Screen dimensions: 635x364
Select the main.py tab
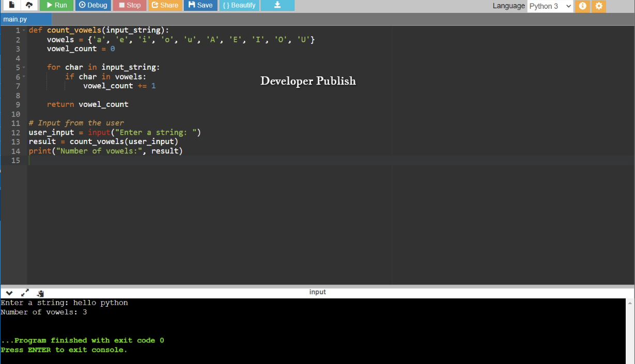point(16,19)
